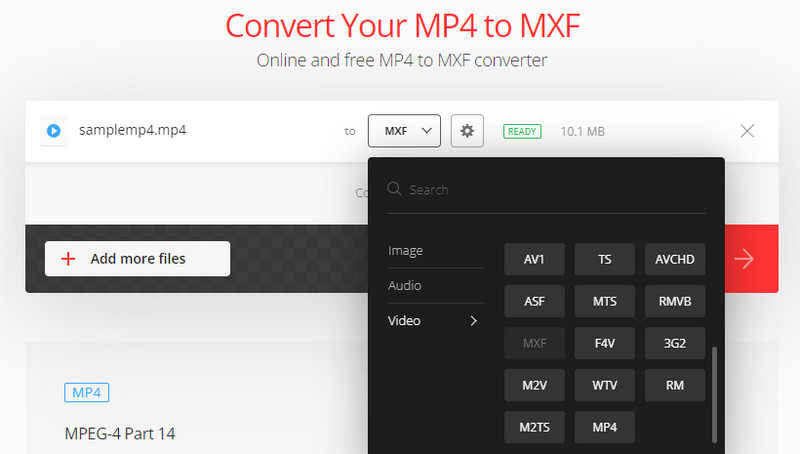800x454 pixels.
Task: Click the magnifier icon in format search
Action: (395, 189)
